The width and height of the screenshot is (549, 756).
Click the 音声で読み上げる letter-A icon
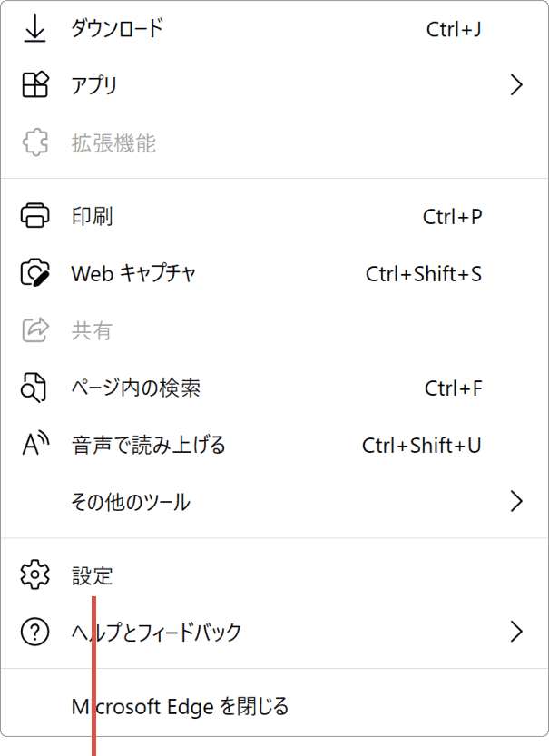34,445
